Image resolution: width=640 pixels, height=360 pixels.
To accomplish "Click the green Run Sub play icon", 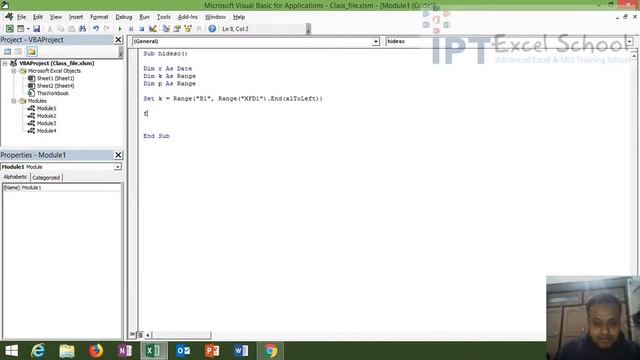I will 120,29.
